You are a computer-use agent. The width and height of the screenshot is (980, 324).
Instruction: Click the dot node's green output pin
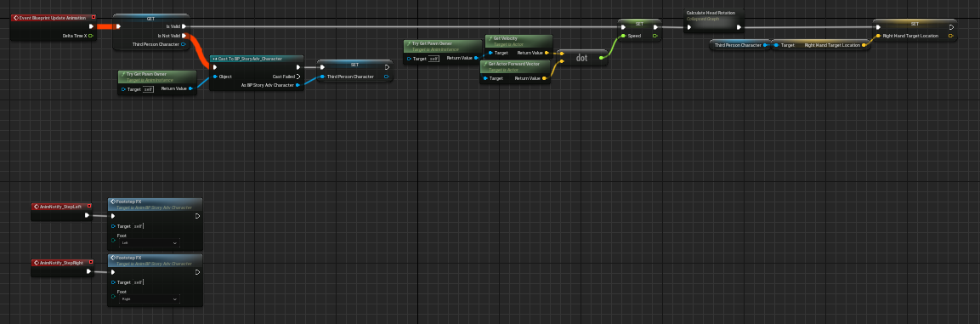pyautogui.click(x=601, y=58)
